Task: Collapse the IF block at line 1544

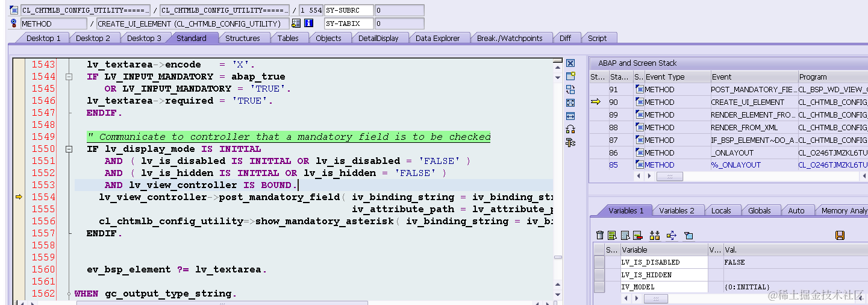Action: pyautogui.click(x=69, y=77)
